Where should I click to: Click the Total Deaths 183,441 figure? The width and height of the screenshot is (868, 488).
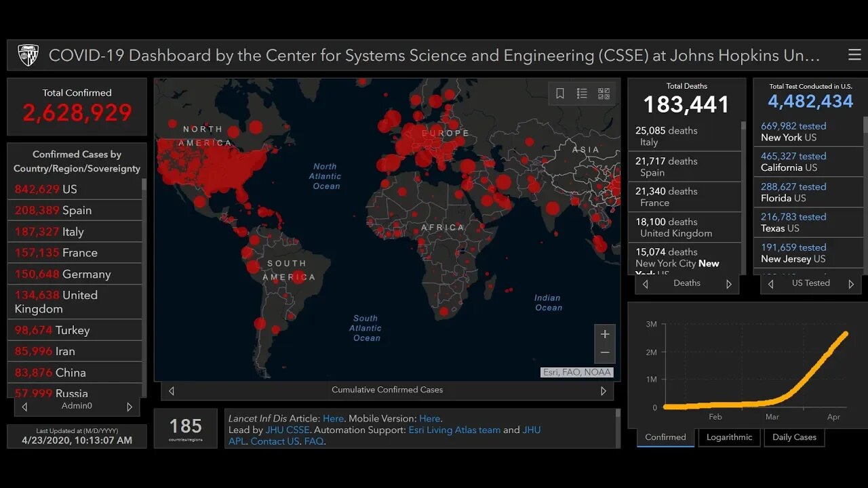click(686, 105)
